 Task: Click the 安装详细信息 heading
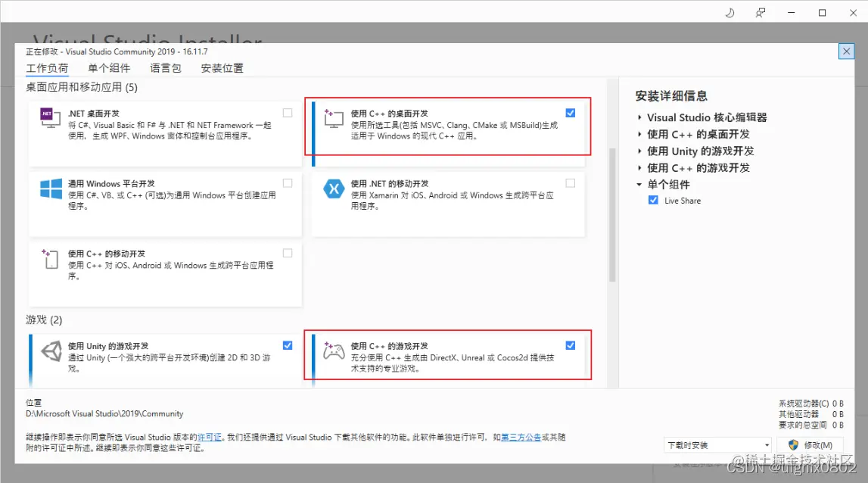coord(671,96)
